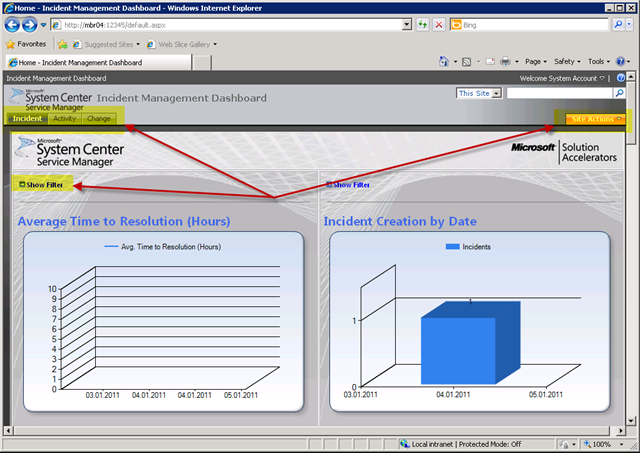This screenshot has height=453, width=640.
Task: Click inside the address bar URL field
Action: [230, 24]
